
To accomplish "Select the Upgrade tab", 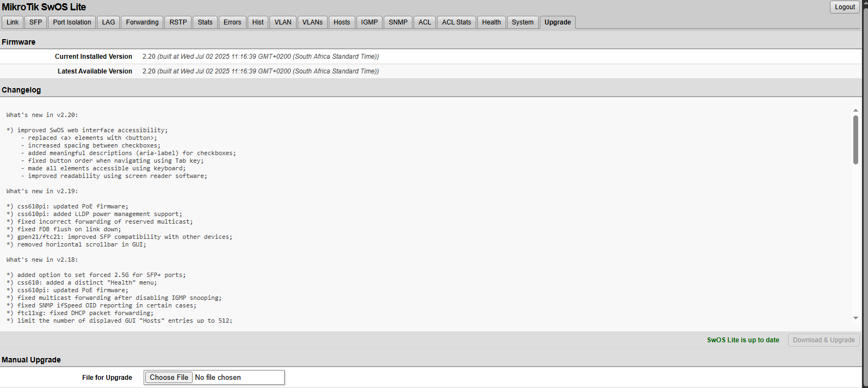I will (x=558, y=22).
